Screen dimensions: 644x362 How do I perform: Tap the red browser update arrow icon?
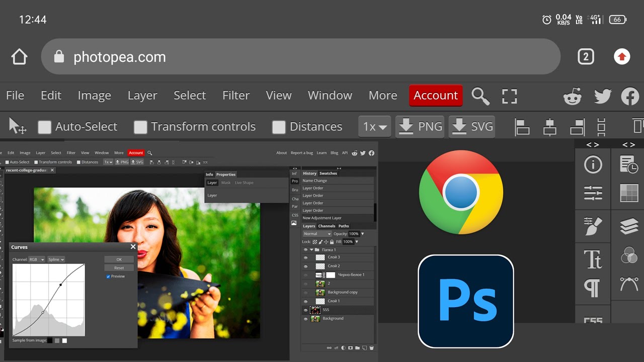(622, 57)
